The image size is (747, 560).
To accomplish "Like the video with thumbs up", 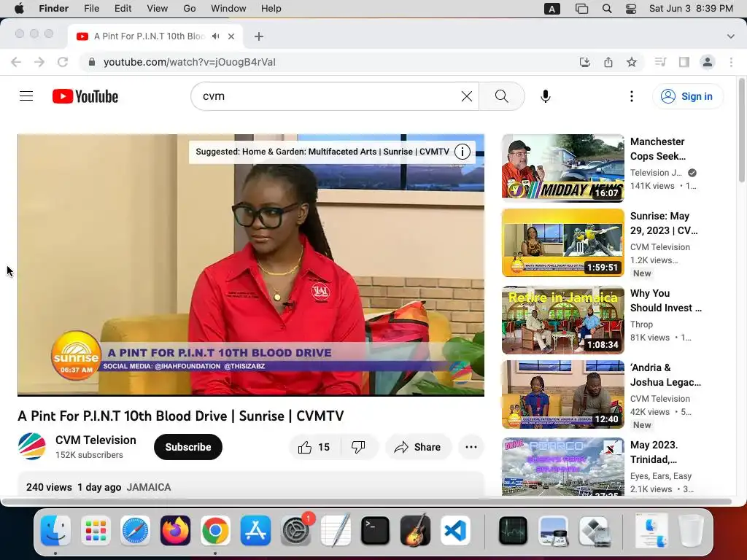I will [314, 447].
